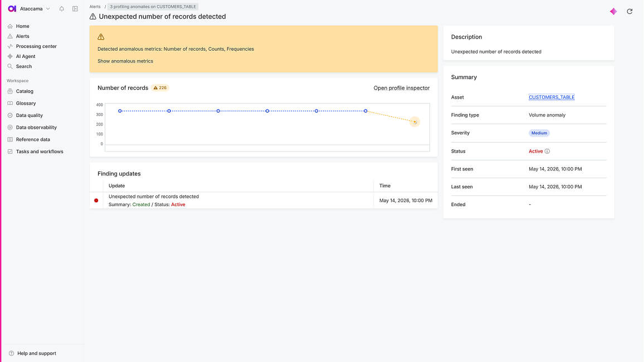Viewport: 644px width, 362px height.
Task: Click 'May 14, 2026, 10:00 PM' in Finding updates
Action: 406,200
